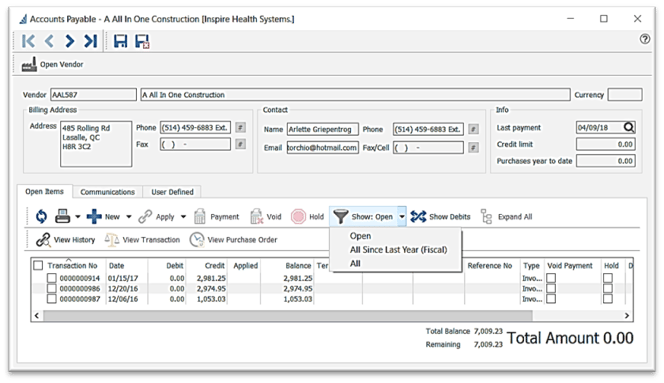Click billing fax dial button
The width and height of the screenshot is (664, 383).
(241, 144)
